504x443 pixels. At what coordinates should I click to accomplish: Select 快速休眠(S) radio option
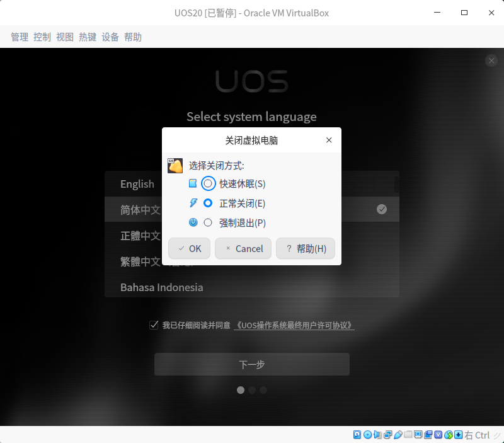(208, 183)
